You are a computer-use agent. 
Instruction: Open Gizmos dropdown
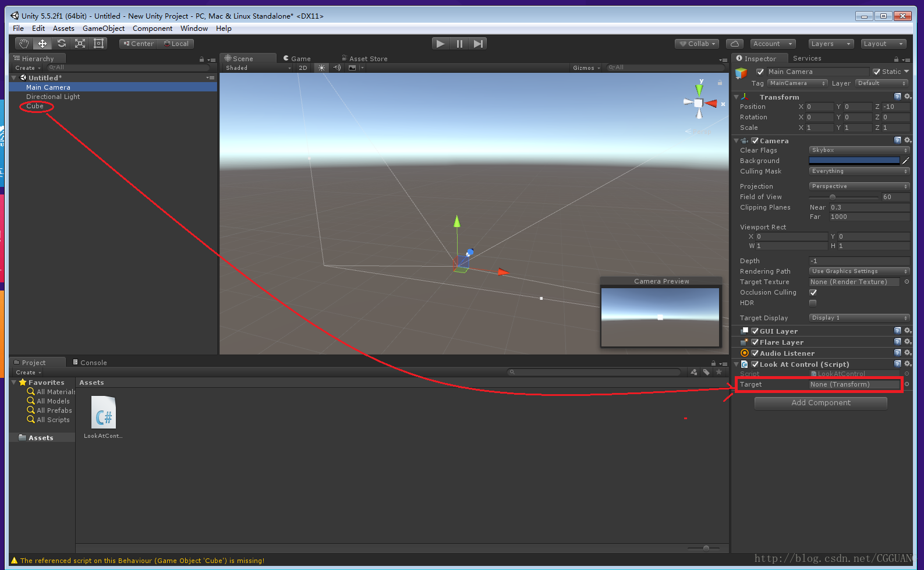[x=586, y=68]
